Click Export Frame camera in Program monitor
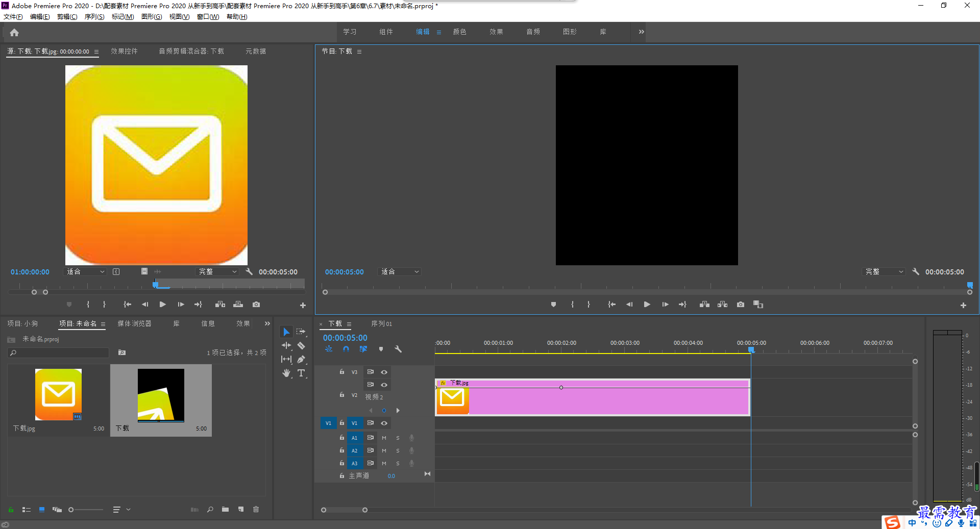The width and height of the screenshot is (980, 529). point(741,305)
